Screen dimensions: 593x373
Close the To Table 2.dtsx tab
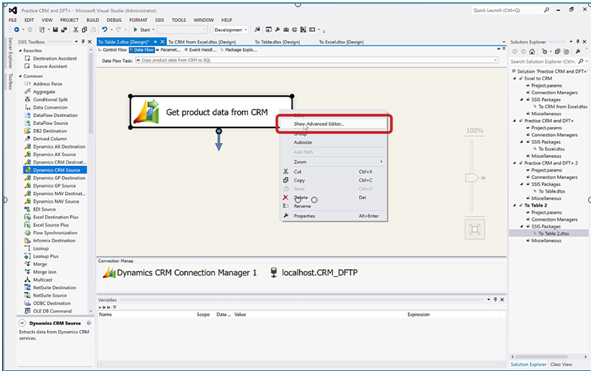click(x=162, y=42)
